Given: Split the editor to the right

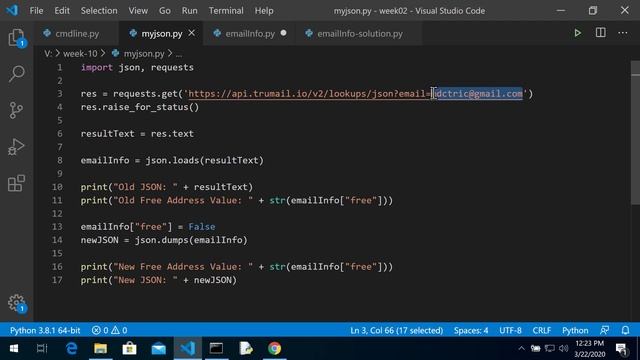Looking at the screenshot, I should click(x=600, y=33).
